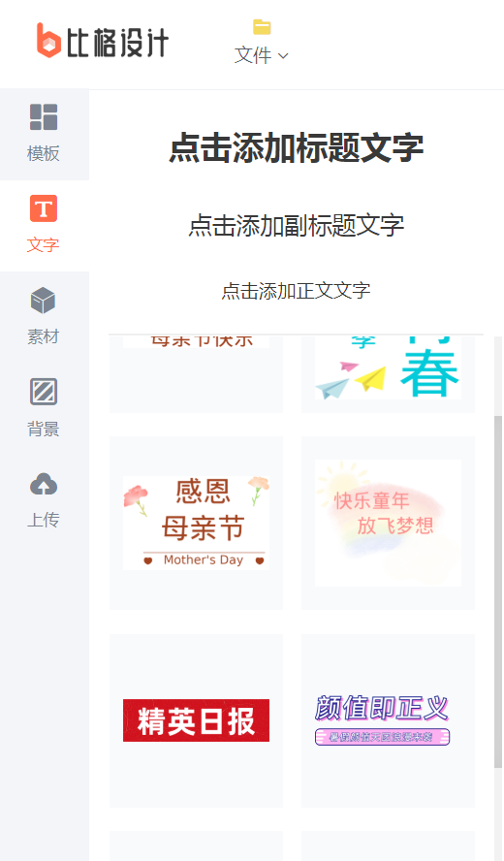Choose the 快乐童年 放飞梦想 template
The height and width of the screenshot is (861, 504).
[388, 523]
